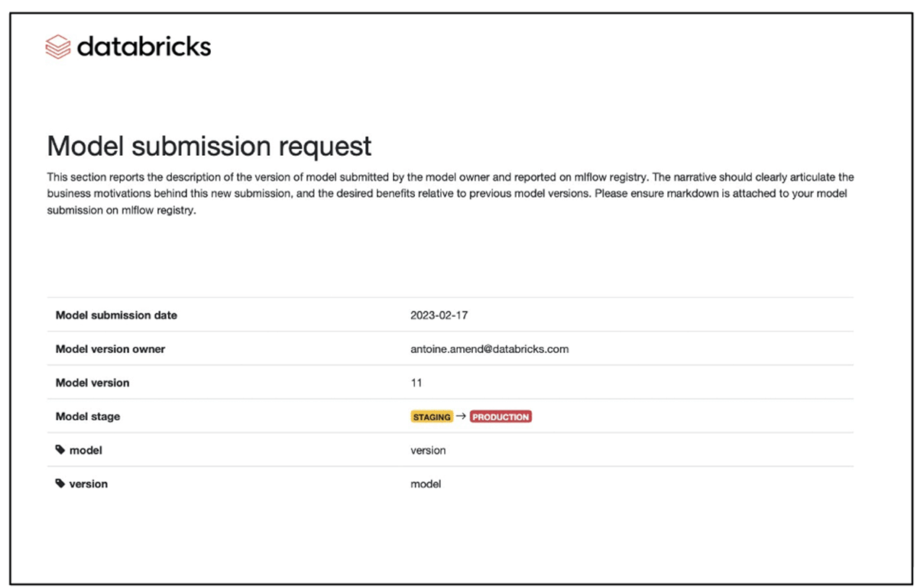Screen dimensions: 917x588
Task: Click the STAGING stage badge
Action: tap(431, 416)
